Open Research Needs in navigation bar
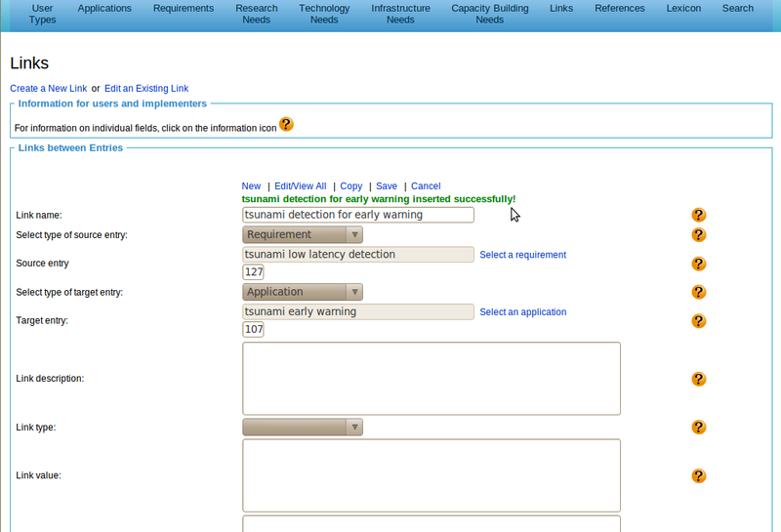 (x=257, y=14)
